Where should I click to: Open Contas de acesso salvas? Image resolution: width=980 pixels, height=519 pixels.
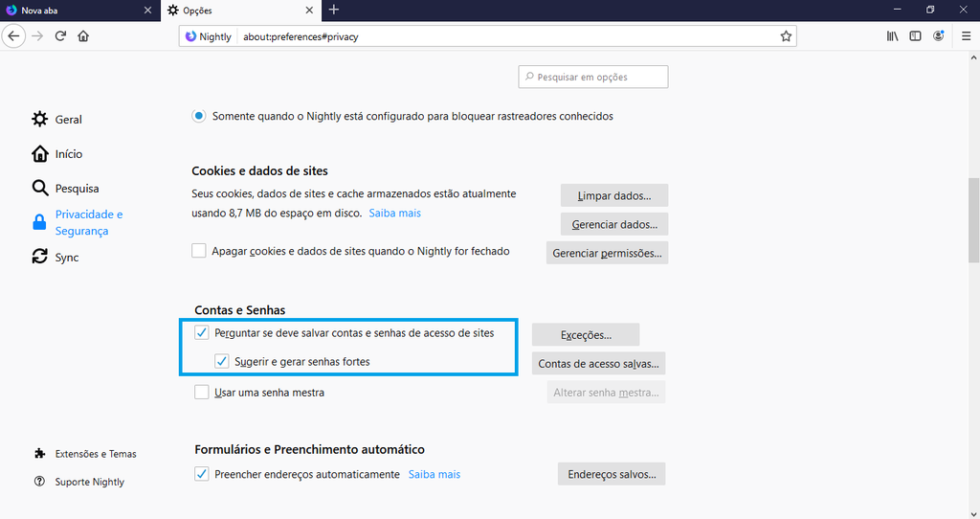click(599, 364)
